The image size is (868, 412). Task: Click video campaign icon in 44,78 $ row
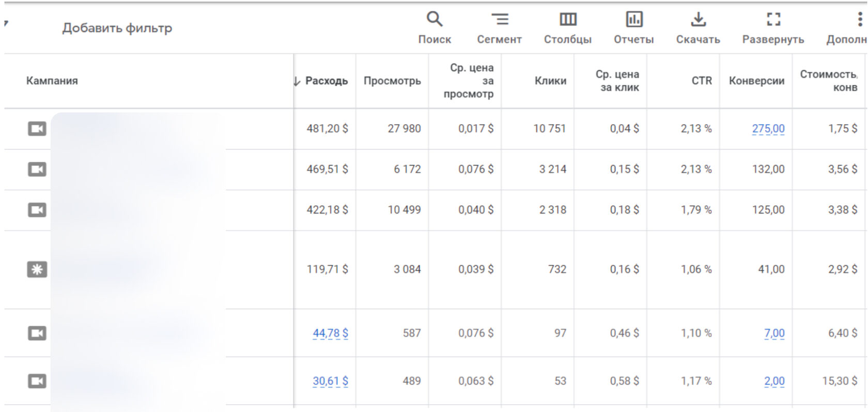(37, 333)
